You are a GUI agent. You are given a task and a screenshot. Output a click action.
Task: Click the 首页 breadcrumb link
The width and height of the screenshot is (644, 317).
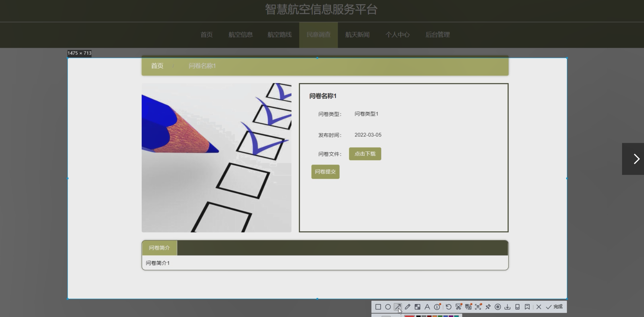tap(157, 66)
